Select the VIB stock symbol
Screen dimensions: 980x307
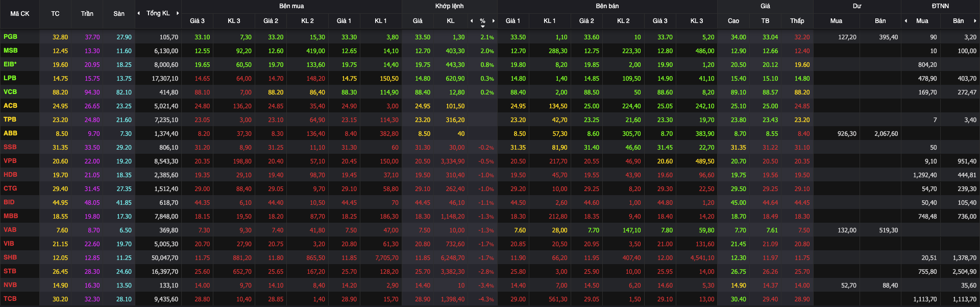coord(9,244)
